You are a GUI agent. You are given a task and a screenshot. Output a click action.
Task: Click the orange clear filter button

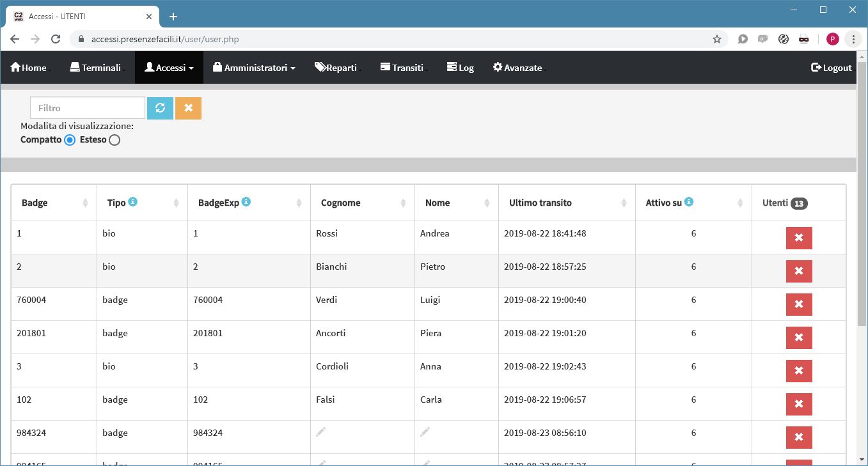[x=188, y=108]
